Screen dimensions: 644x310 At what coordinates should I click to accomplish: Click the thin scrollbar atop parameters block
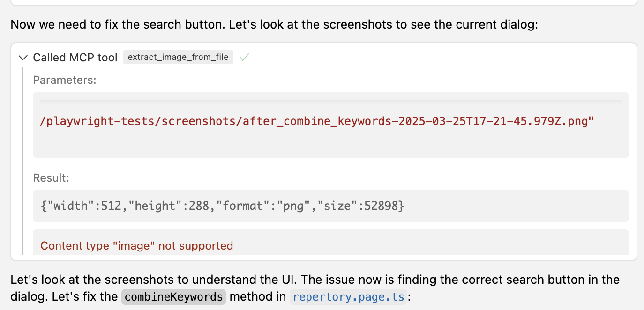tap(330, 100)
